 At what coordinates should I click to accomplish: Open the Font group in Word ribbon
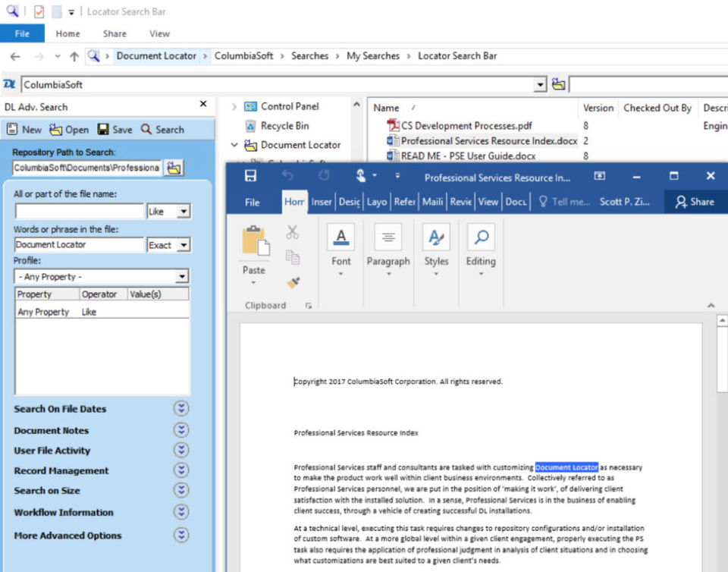click(x=340, y=250)
